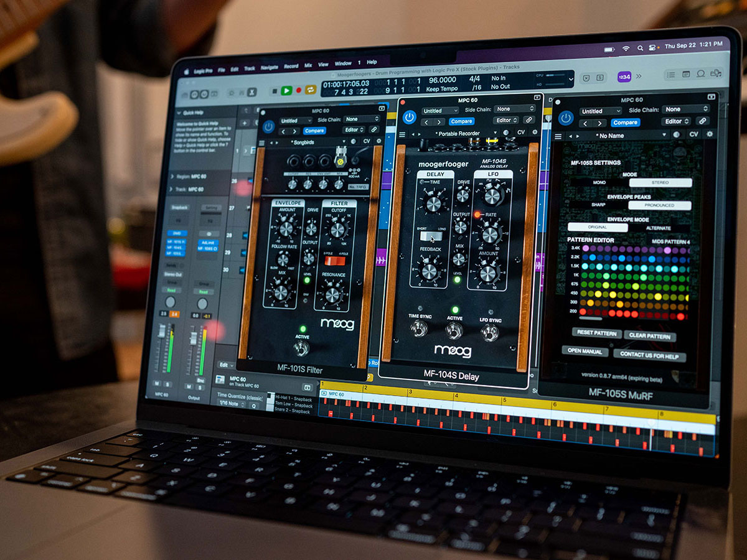The image size is (747, 560).
Task: Open hamburger menu in MF-104S Delay toolbar
Action: [x=402, y=133]
